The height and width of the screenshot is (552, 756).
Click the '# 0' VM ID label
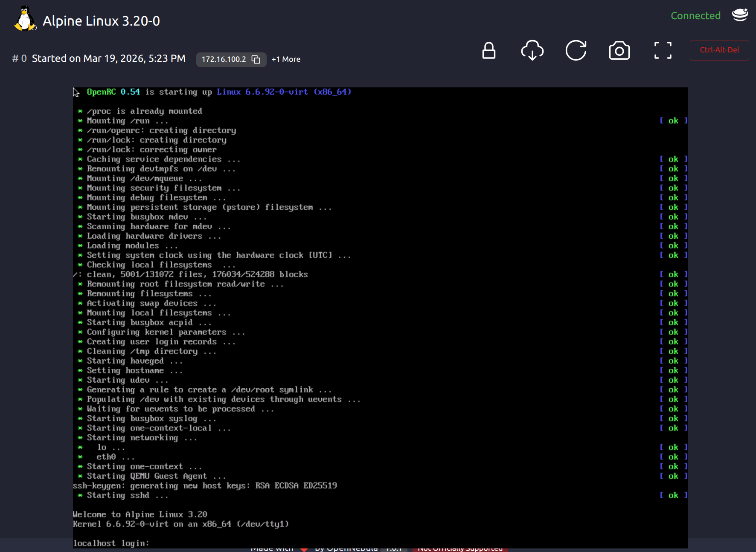(19, 58)
